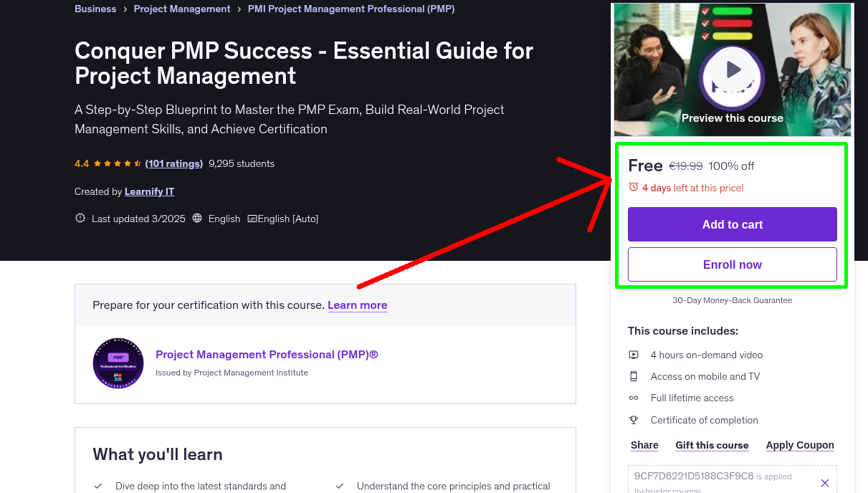868x493 pixels.
Task: Click Learn more about certification
Action: (357, 305)
